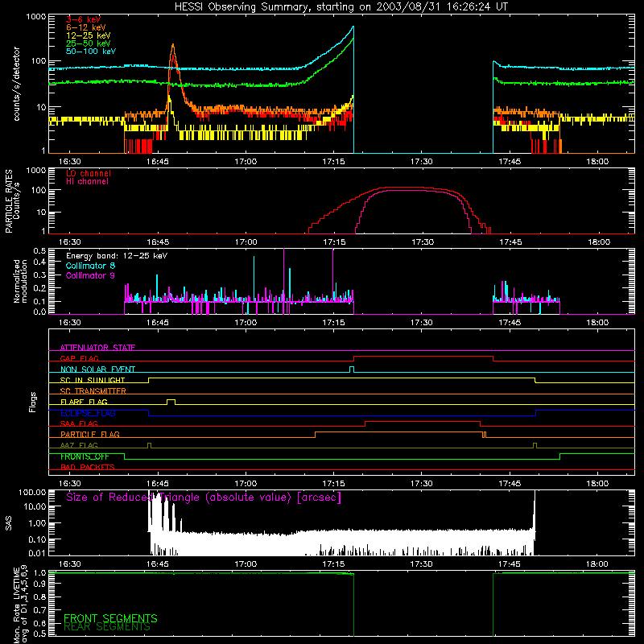644x644 pixels.
Task: Click the 17:30 tick label under the particle rates plot
Action: click(422, 242)
